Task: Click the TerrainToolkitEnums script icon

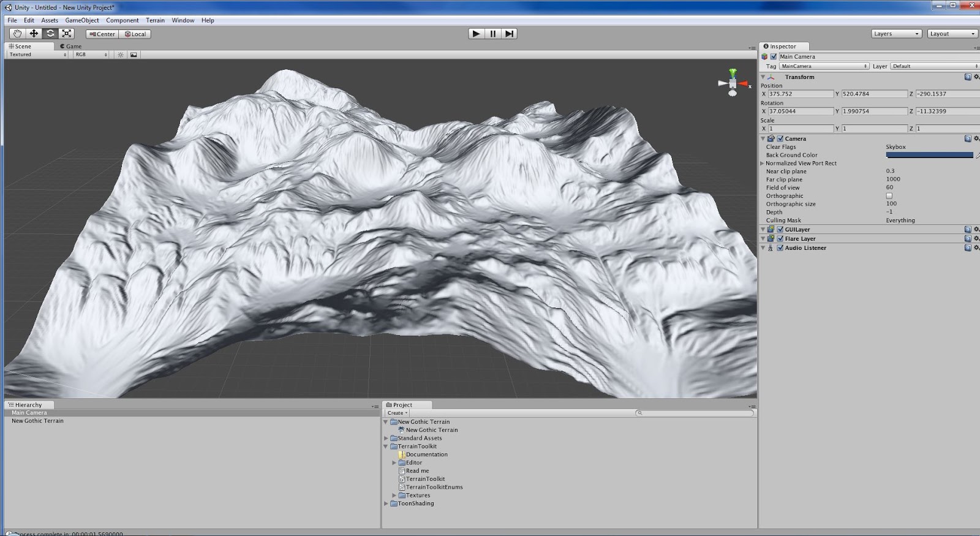Action: (402, 487)
